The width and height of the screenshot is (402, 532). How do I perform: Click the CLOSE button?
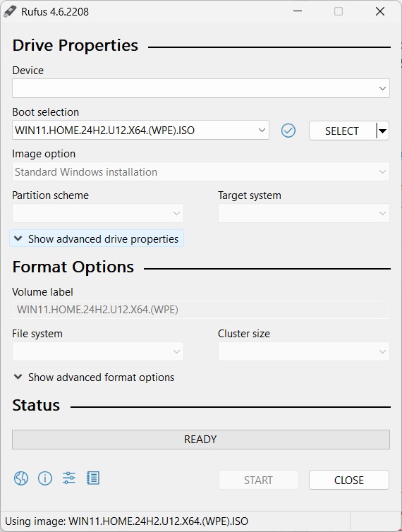click(x=348, y=480)
